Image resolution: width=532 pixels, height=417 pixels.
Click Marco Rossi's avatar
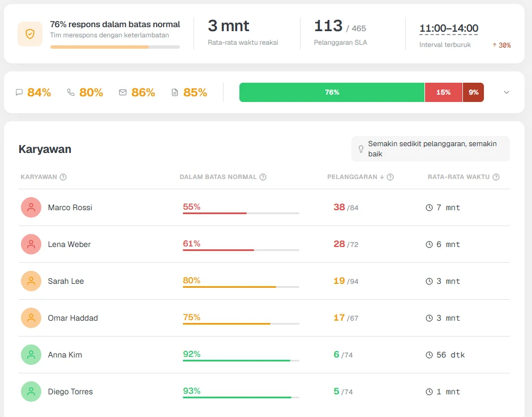pos(31,207)
